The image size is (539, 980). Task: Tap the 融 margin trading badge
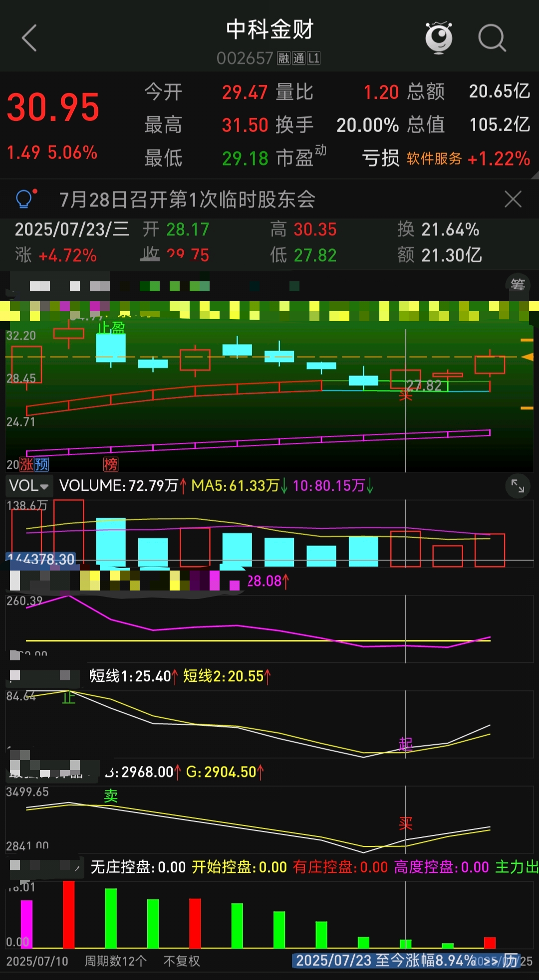(x=284, y=58)
